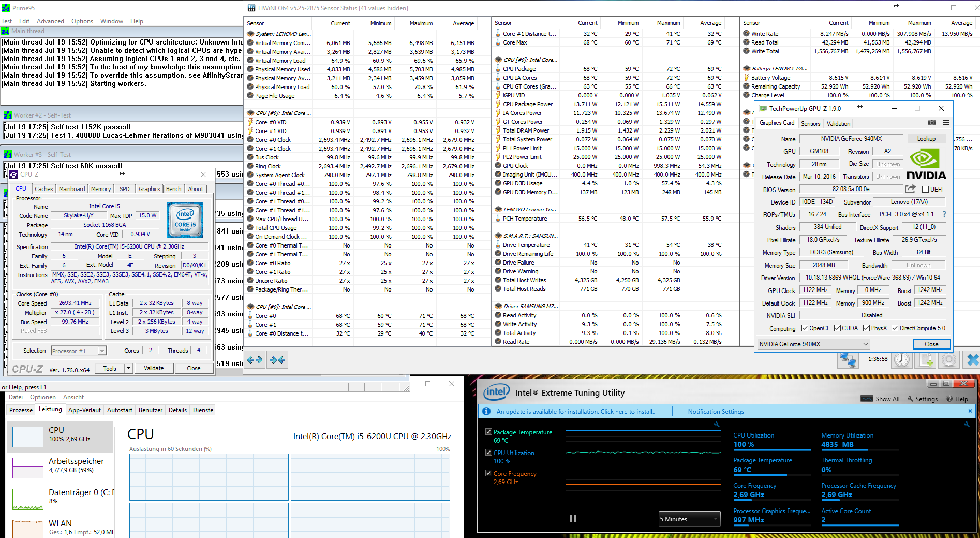Click the HWiNFO collapse columns arrows icon
This screenshot has width=980, height=538.
pyautogui.click(x=277, y=360)
